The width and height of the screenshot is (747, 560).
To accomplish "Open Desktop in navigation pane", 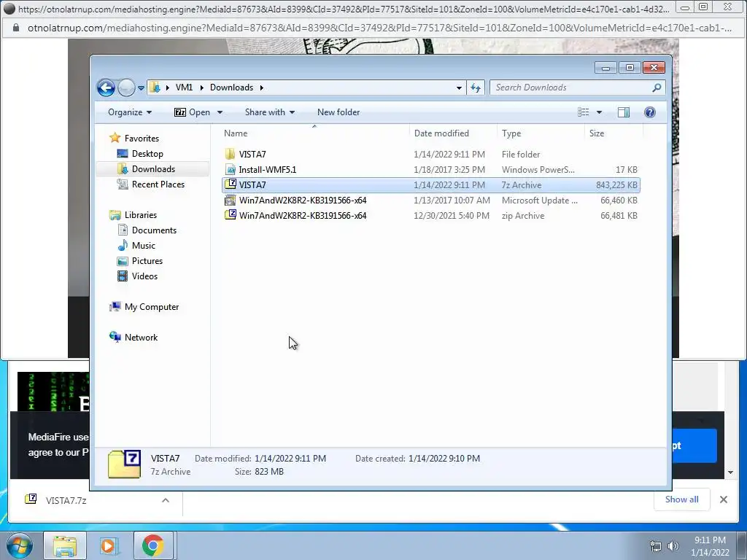I will (147, 154).
